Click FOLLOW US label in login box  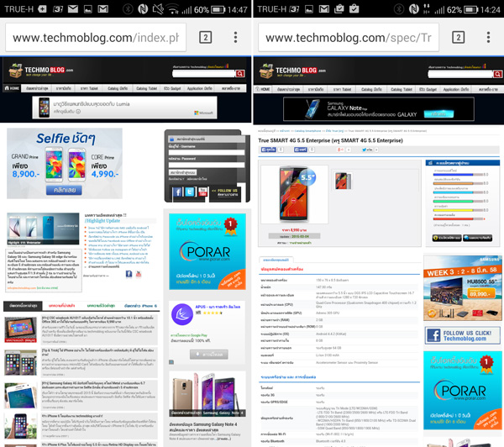coord(228,192)
